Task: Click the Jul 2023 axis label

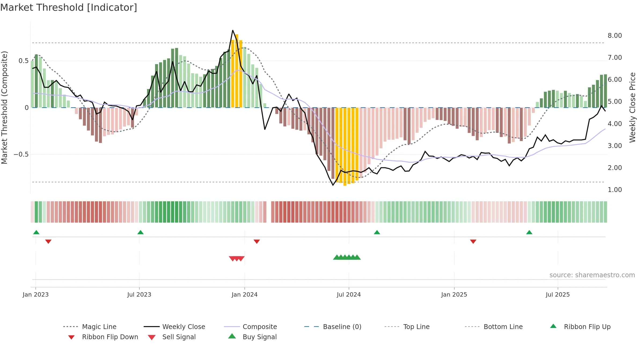Action: point(139,295)
